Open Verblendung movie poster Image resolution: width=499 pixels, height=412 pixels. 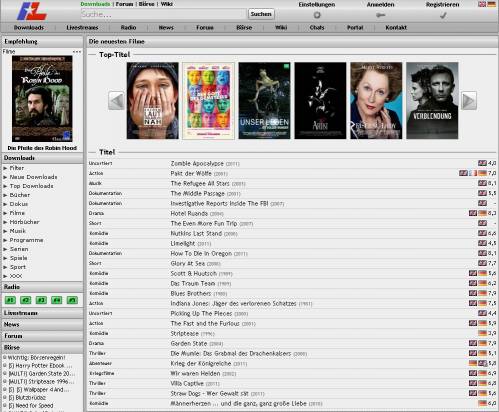click(432, 100)
